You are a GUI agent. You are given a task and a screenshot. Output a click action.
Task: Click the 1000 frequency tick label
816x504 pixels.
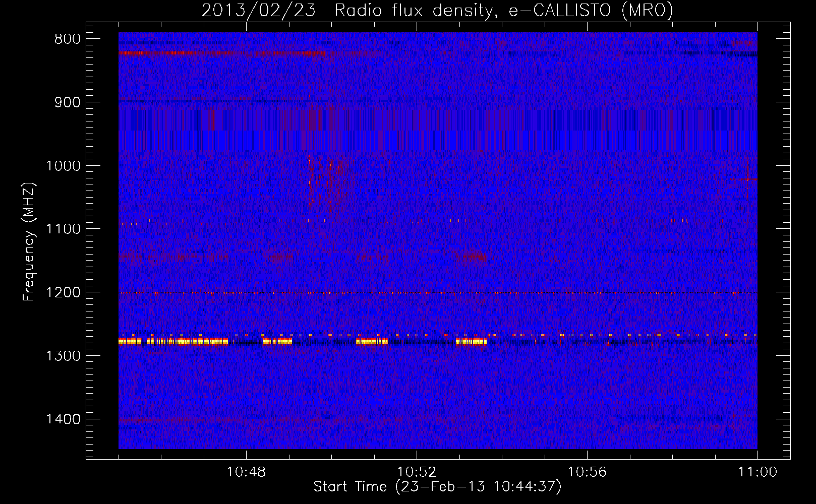[x=63, y=166]
